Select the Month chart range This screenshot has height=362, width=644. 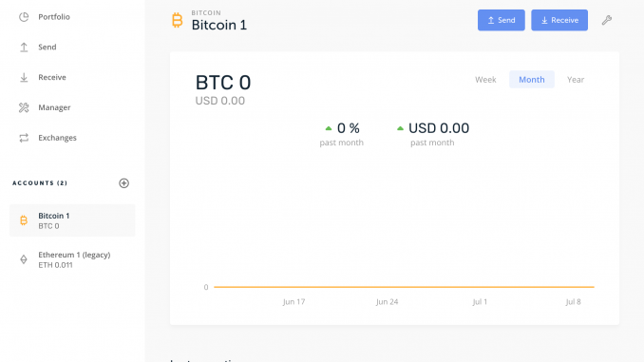(532, 80)
